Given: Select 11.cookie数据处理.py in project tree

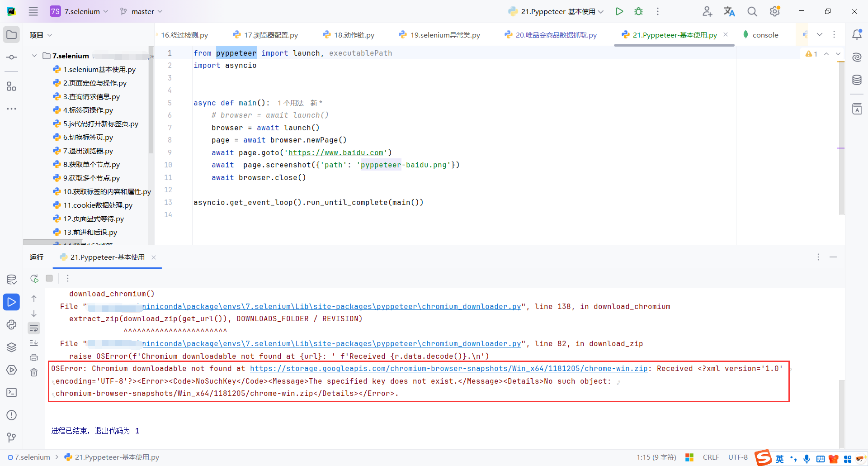Looking at the screenshot, I should tap(93, 205).
